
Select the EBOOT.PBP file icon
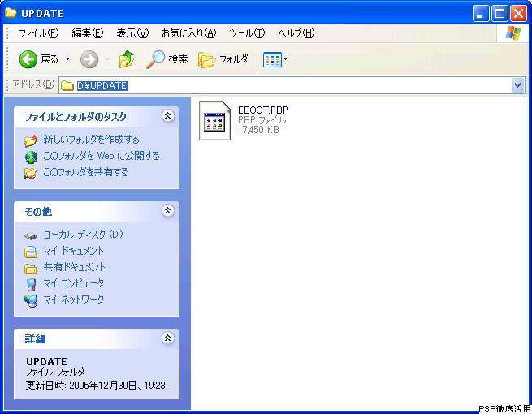(x=214, y=121)
